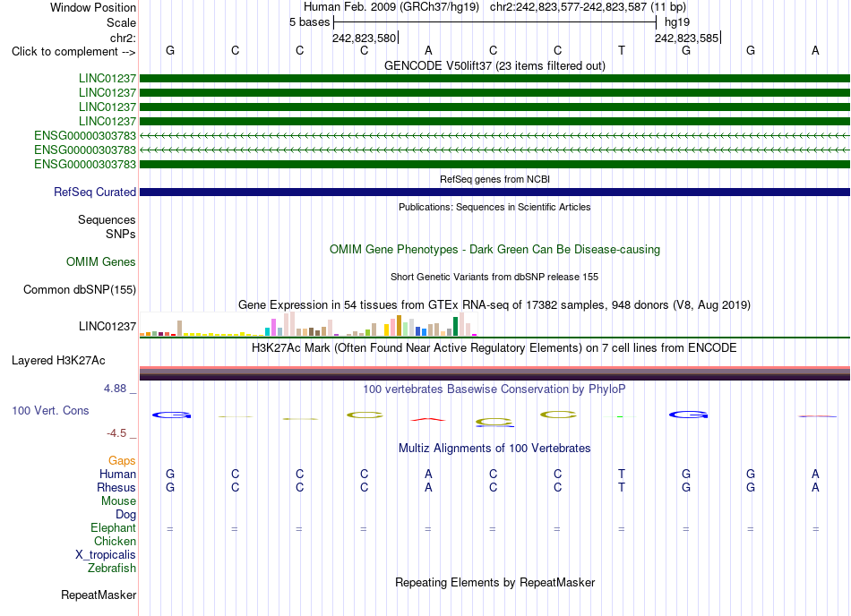Screen dimensions: 851x616
Task: Click the 'RefSeq Curated' track label
Action: (x=95, y=192)
